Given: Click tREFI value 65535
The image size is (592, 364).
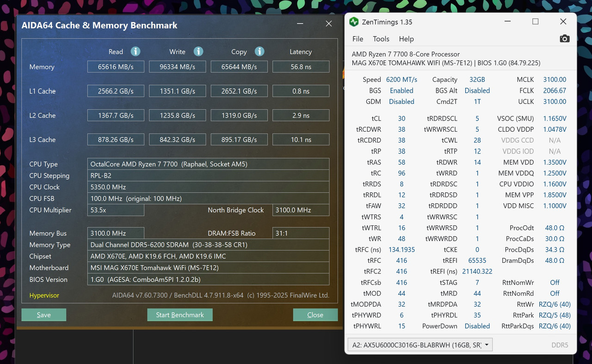Looking at the screenshot, I should click(x=477, y=261).
